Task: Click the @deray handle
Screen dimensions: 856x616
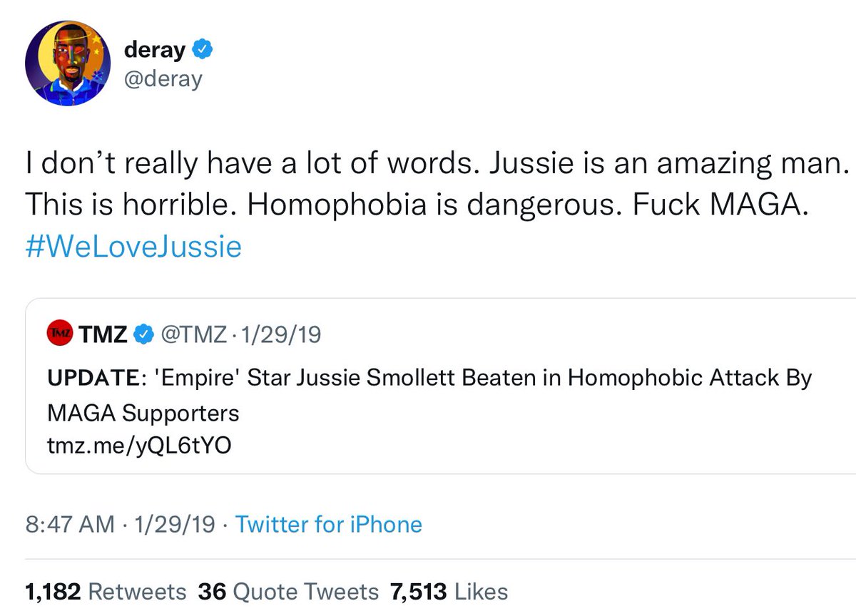Action: pyautogui.click(x=163, y=78)
